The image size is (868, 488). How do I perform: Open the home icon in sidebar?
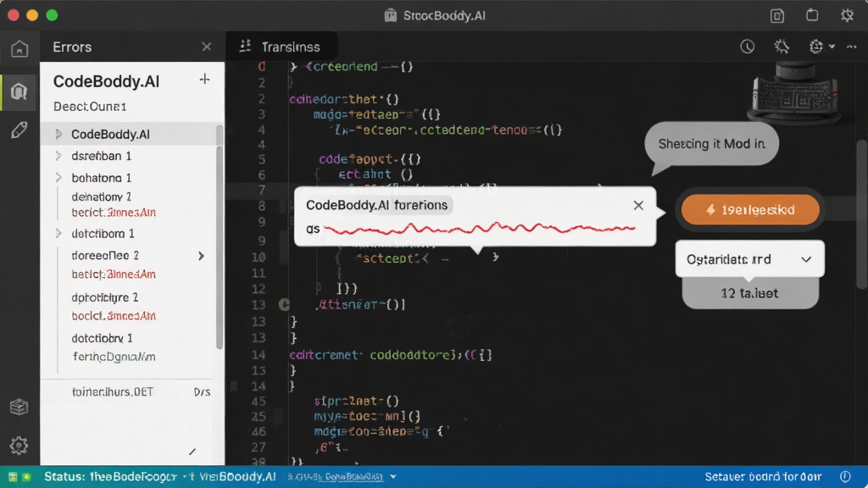pos(19,48)
